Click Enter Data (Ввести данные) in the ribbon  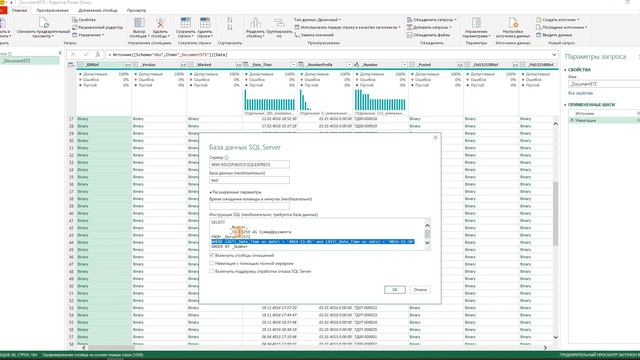[554, 35]
